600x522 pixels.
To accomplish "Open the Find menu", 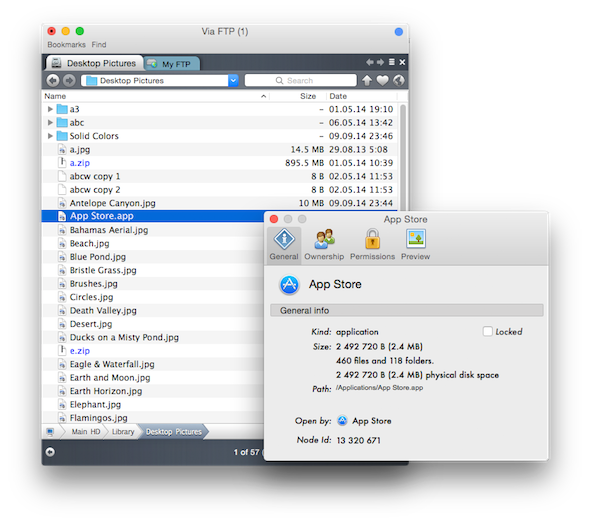I will [x=99, y=45].
